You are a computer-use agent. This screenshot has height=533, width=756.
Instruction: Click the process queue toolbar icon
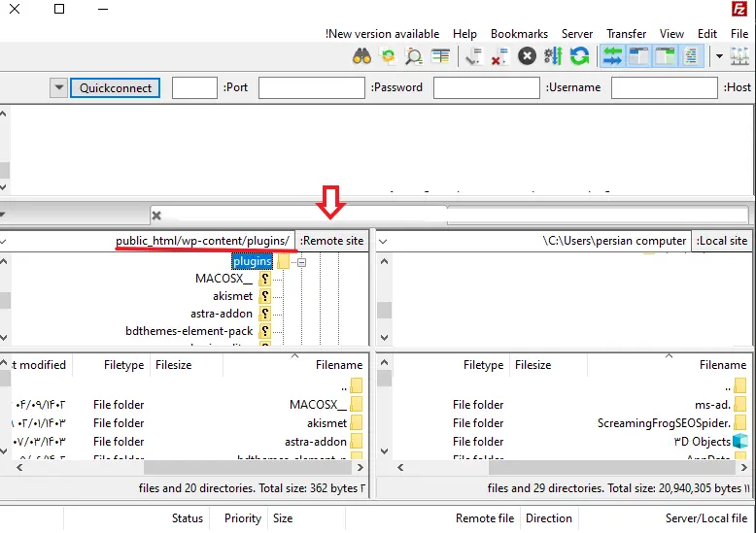pyautogui.click(x=554, y=56)
